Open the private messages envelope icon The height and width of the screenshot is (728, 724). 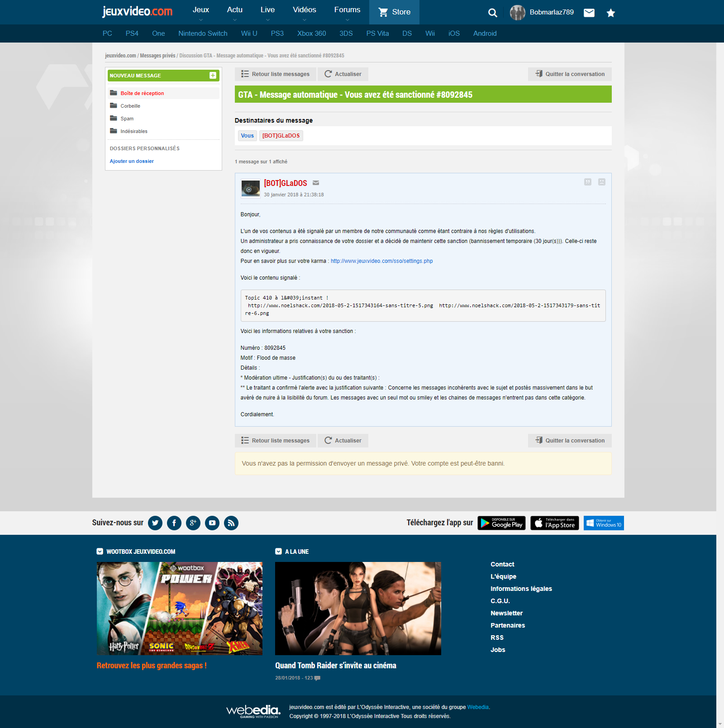click(589, 13)
